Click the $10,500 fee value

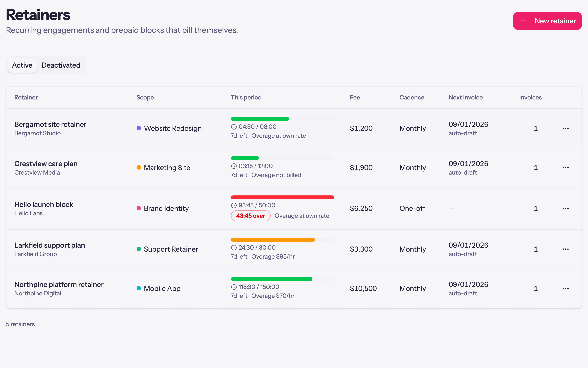pyautogui.click(x=363, y=288)
